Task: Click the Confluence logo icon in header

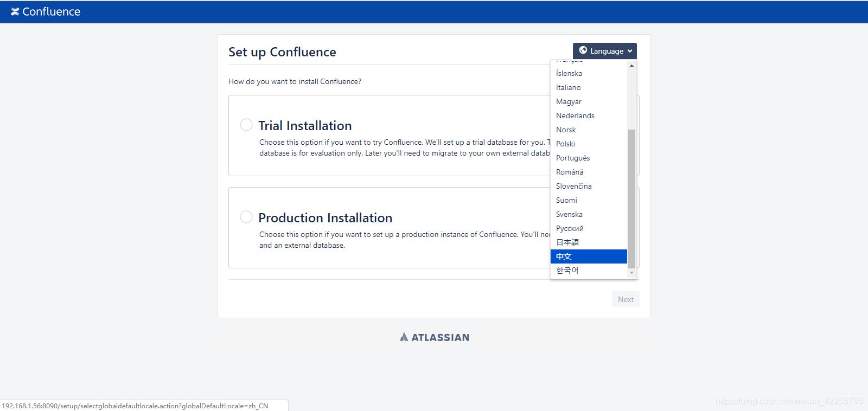Action: (15, 11)
